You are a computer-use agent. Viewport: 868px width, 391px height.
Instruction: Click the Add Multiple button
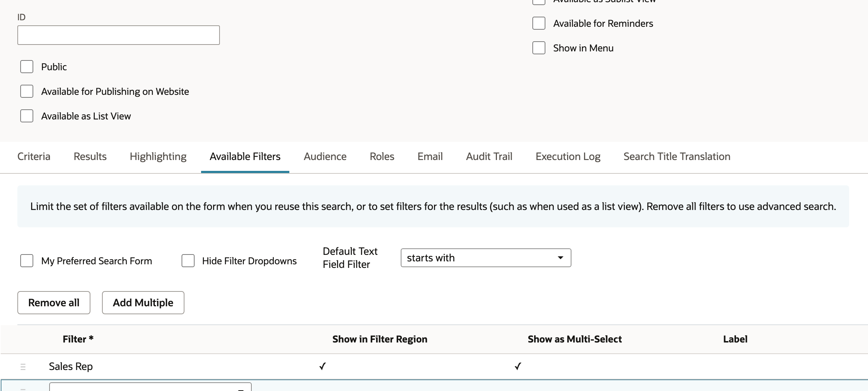(x=143, y=303)
